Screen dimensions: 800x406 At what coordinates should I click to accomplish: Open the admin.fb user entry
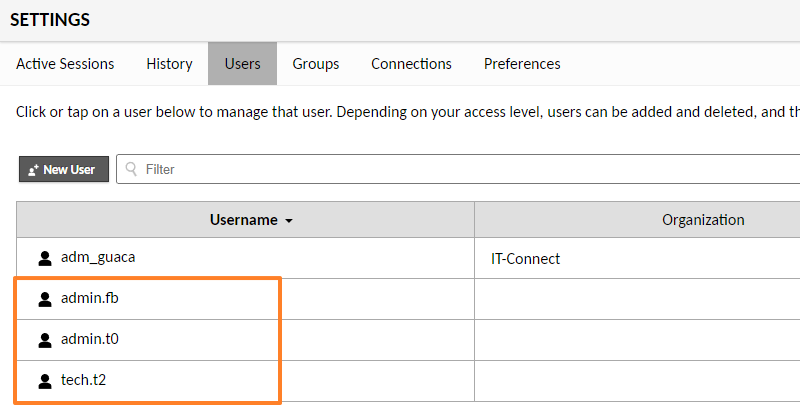[90, 299]
